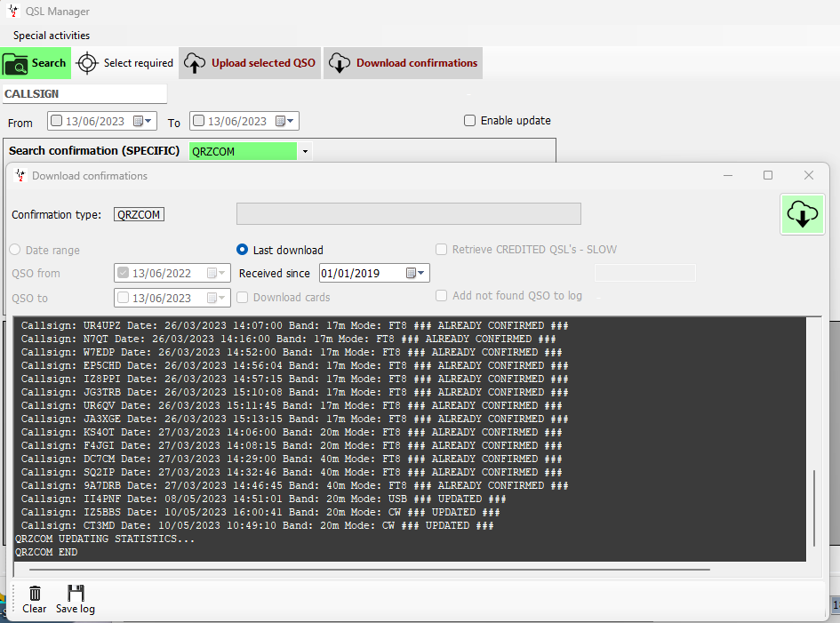Click the green Search folder icon
This screenshot has width=840, height=623.
click(x=15, y=64)
